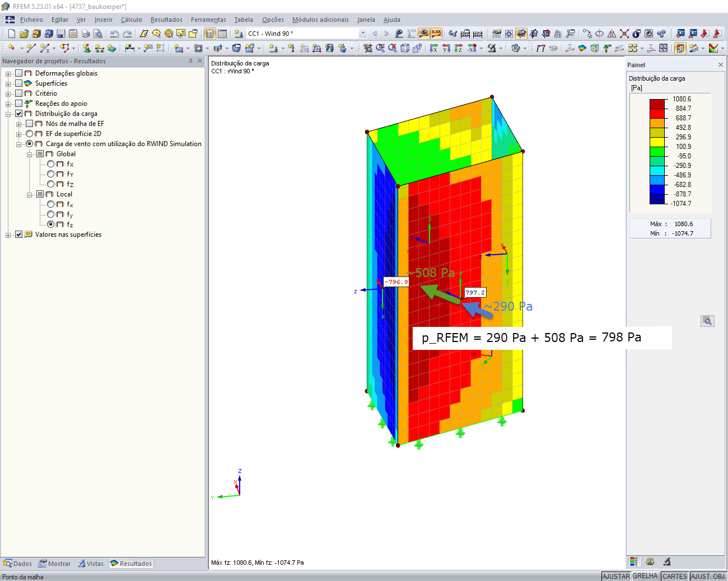Image resolution: width=728 pixels, height=581 pixels.
Task: Toggle the AJUSTAR status bar button
Action: 616,576
